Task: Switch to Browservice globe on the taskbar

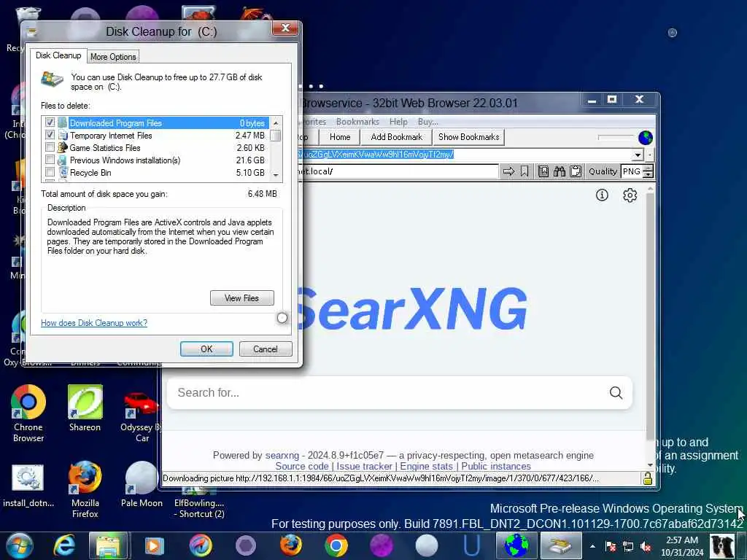Action: point(516,545)
